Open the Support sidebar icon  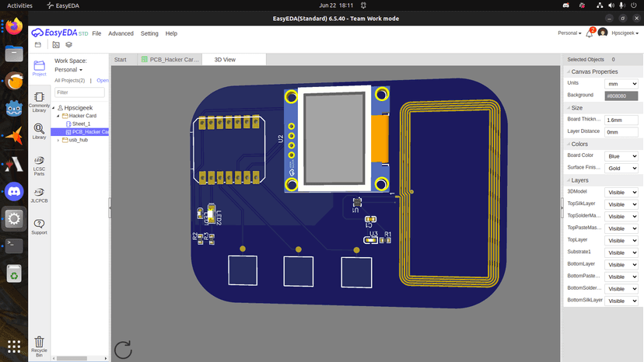point(39,226)
